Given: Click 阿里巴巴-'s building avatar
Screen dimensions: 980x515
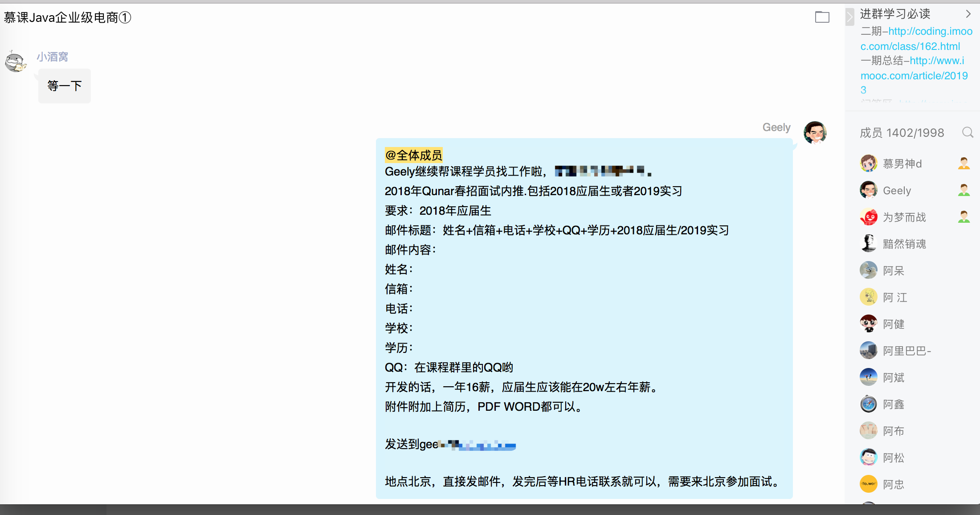Looking at the screenshot, I should 868,350.
